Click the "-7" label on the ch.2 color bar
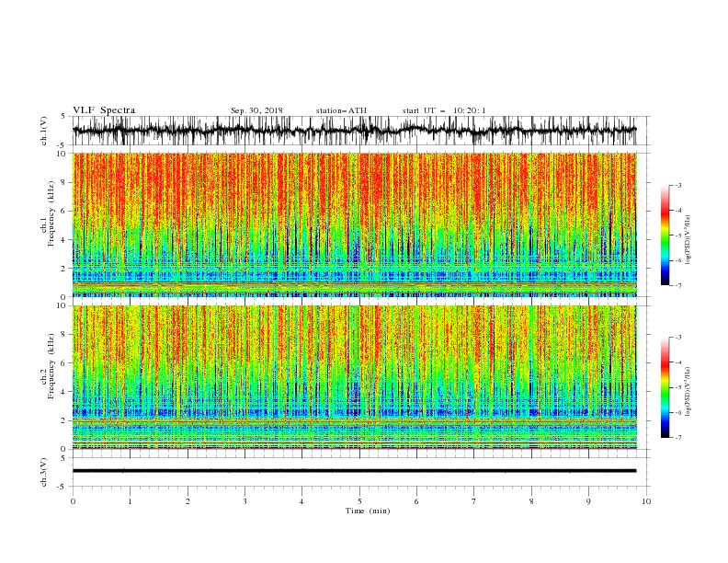 [677, 438]
